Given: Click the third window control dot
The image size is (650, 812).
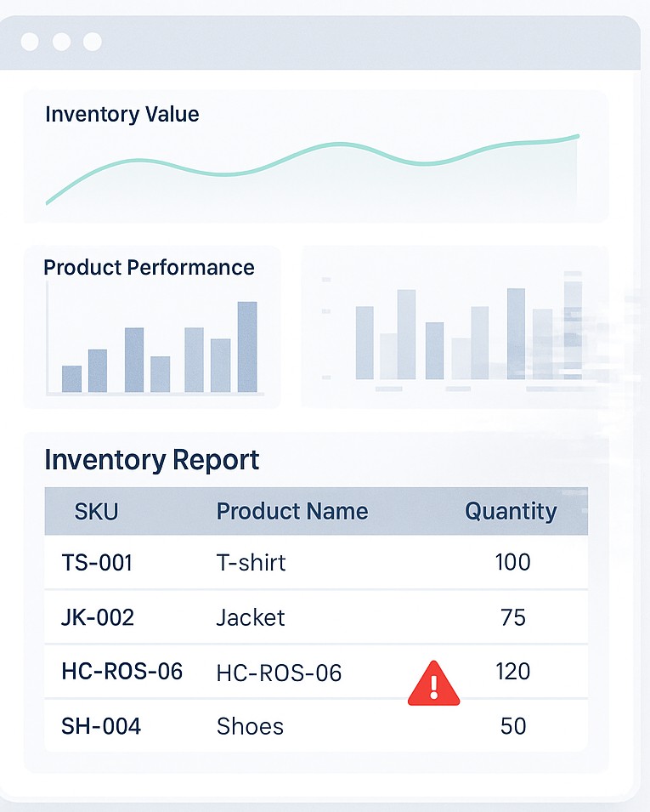Looking at the screenshot, I should click(x=93, y=42).
